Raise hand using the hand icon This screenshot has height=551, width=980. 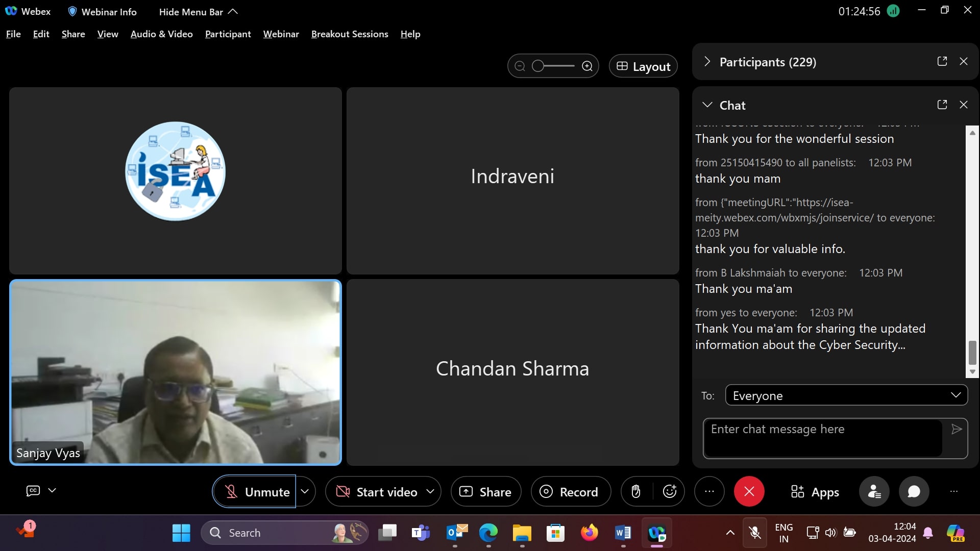635,492
